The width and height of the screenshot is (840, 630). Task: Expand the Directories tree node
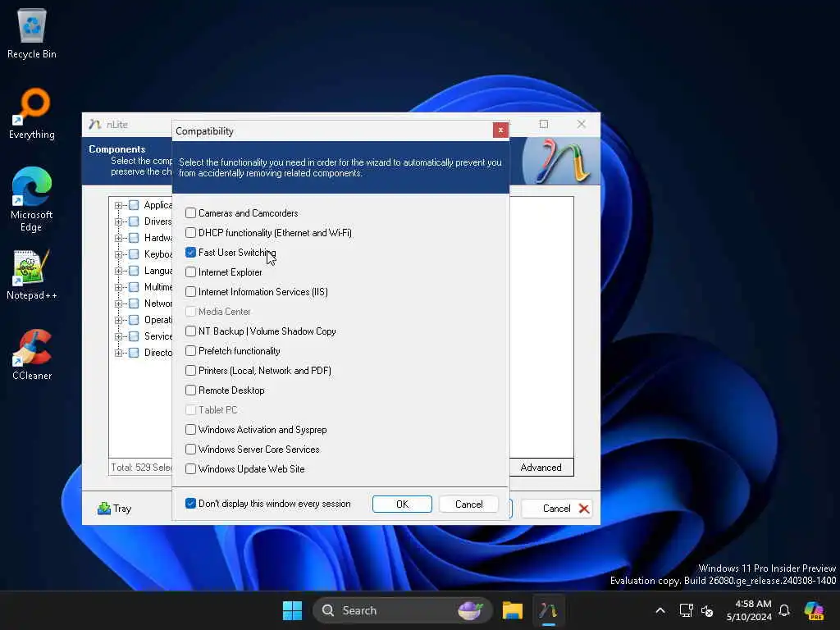tap(118, 353)
